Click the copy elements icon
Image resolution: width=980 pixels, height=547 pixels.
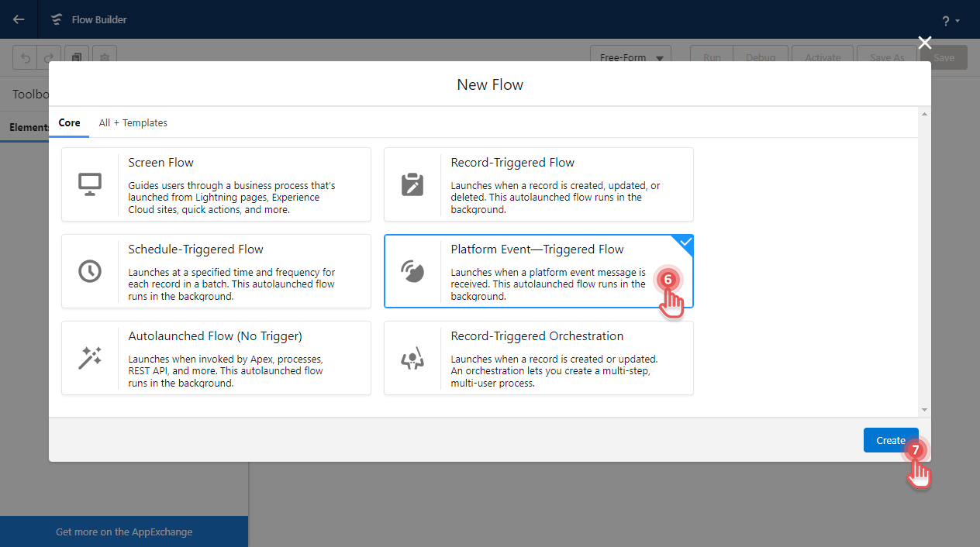[78, 57]
